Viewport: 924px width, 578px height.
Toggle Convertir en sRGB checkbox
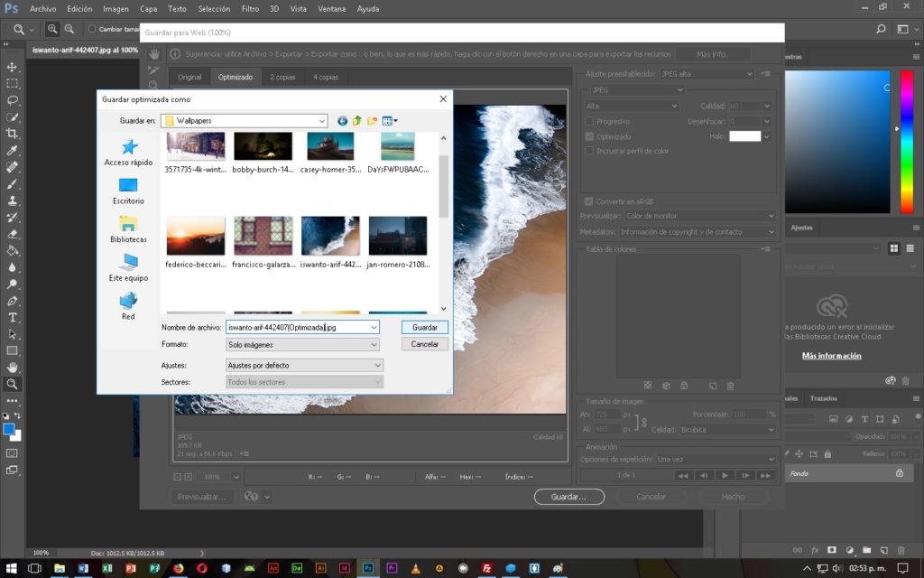tap(590, 201)
